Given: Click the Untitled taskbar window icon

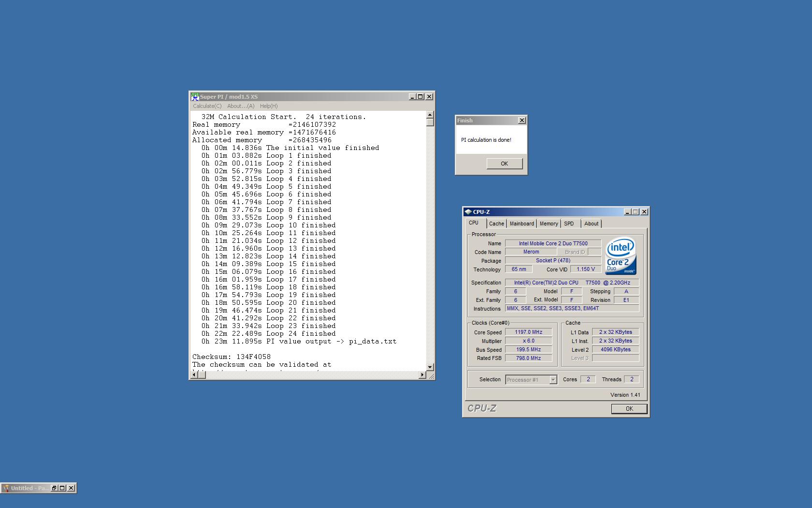Looking at the screenshot, I should point(6,488).
